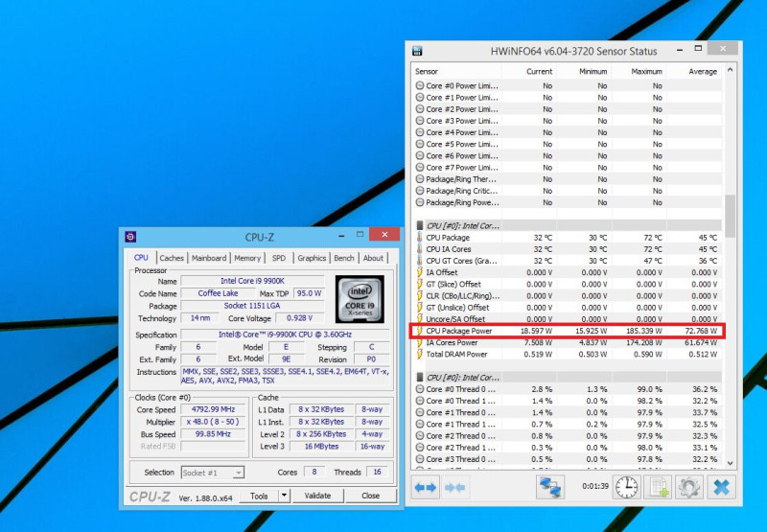Image resolution: width=767 pixels, height=532 pixels.
Task: Click the circle icon beside Core #0 Thread 0
Action: click(x=420, y=389)
